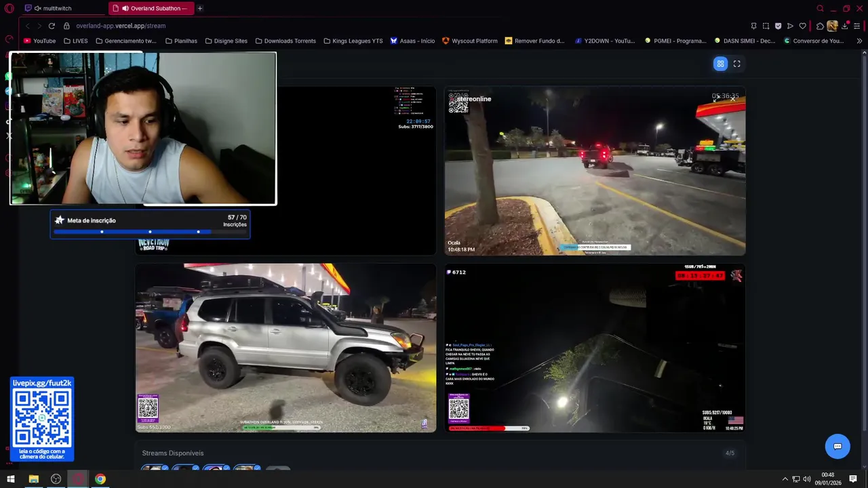
Task: Select the Overland Subathon tab
Action: [x=151, y=8]
